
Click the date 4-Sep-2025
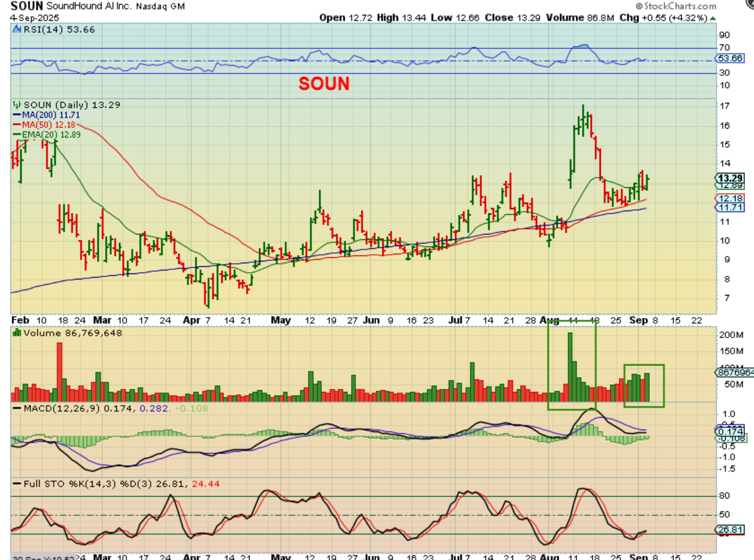click(34, 17)
